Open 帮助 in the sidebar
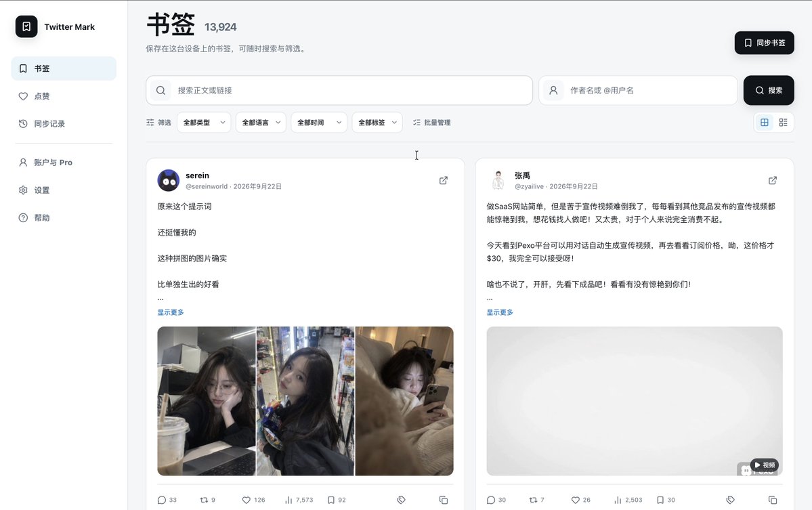The image size is (812, 510). [64, 218]
